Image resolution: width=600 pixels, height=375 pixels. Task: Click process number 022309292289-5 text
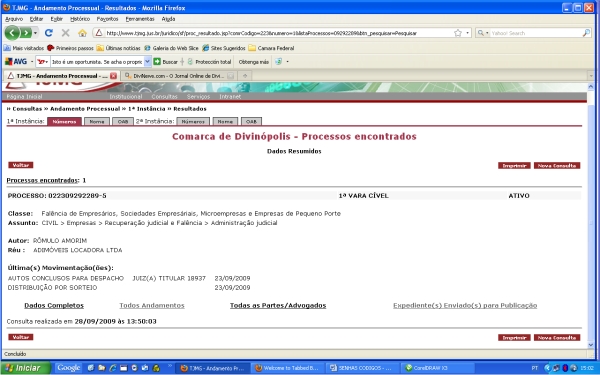point(77,196)
